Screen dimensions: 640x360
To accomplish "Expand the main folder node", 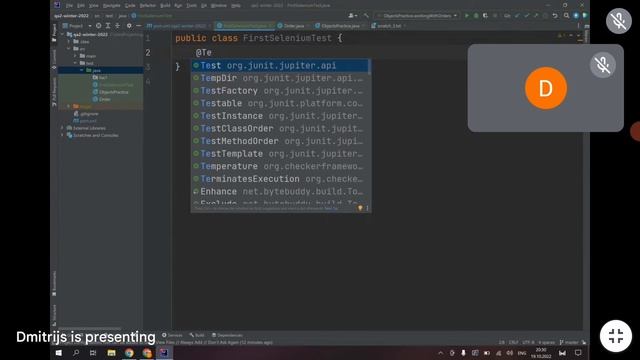I will [x=75, y=56].
